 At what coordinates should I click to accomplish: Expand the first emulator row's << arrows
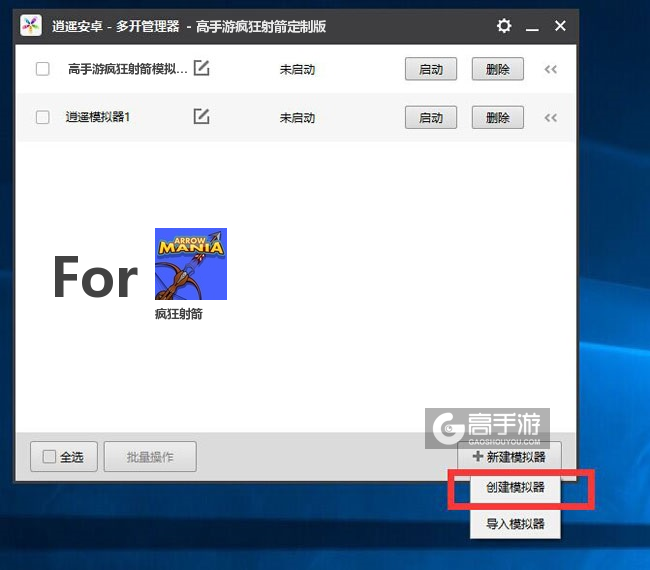tap(550, 70)
